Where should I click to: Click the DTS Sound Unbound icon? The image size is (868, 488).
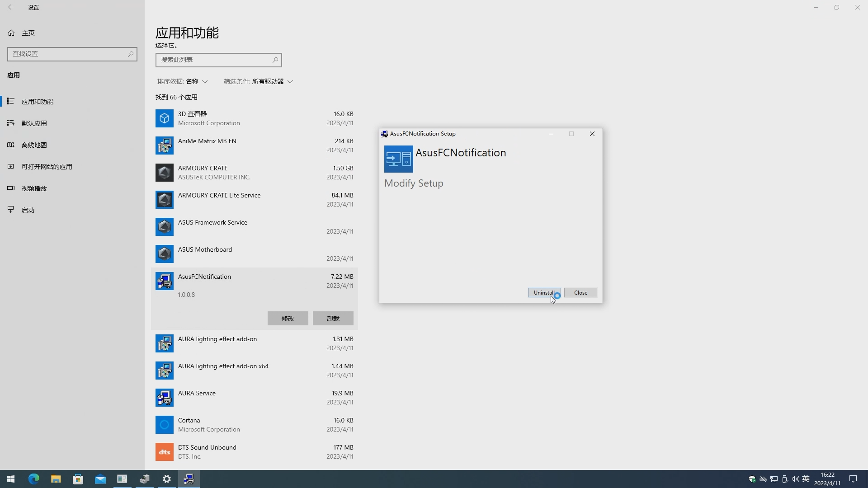[x=164, y=451]
